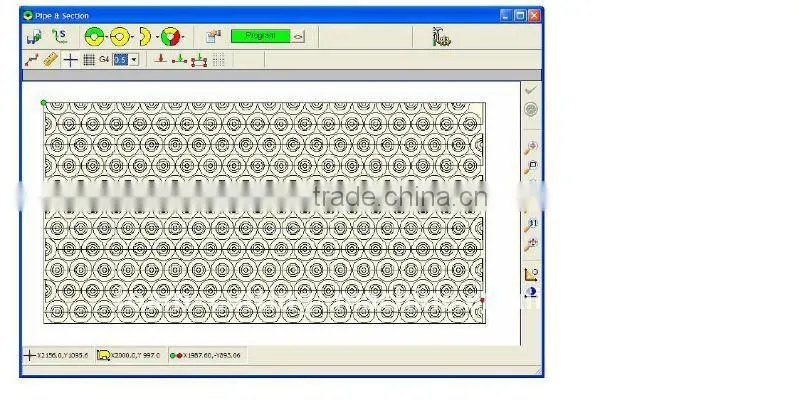Click the green Program button

(x=260, y=36)
